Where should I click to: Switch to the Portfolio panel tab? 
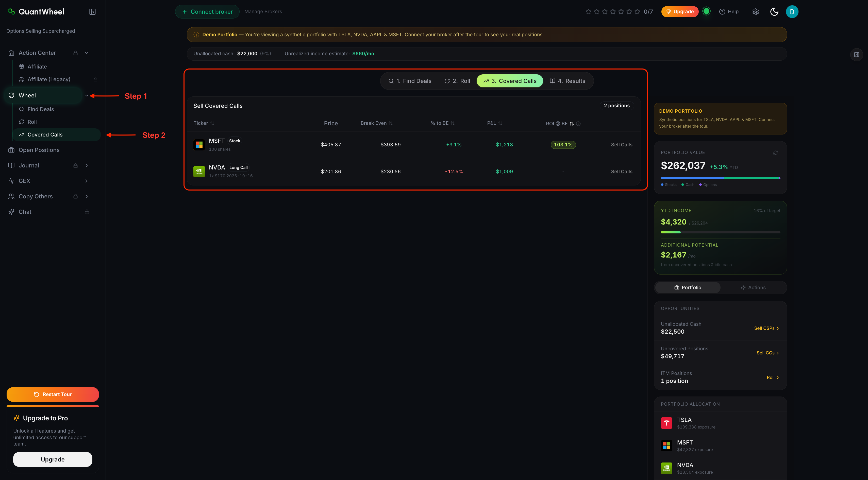[x=687, y=287]
